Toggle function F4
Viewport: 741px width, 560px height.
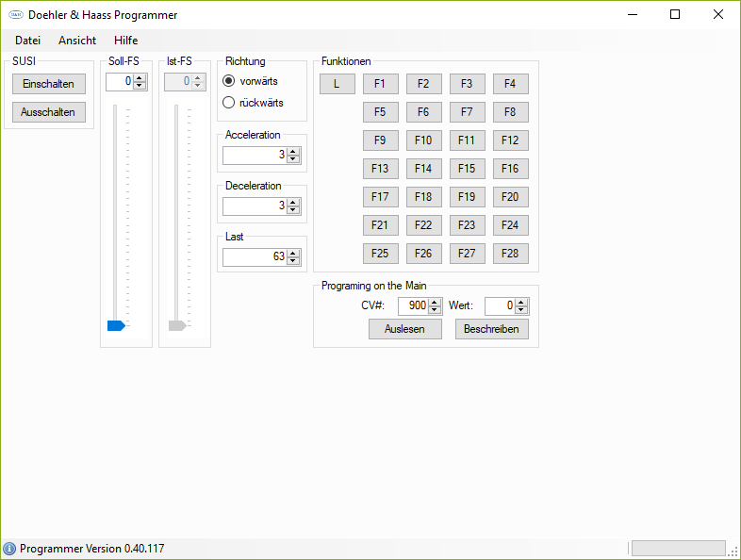[511, 84]
